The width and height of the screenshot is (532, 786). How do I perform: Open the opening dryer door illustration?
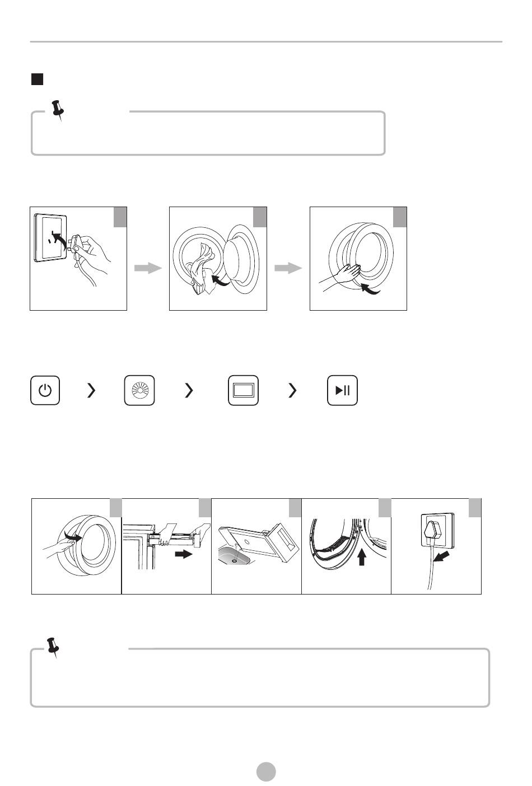point(77,546)
